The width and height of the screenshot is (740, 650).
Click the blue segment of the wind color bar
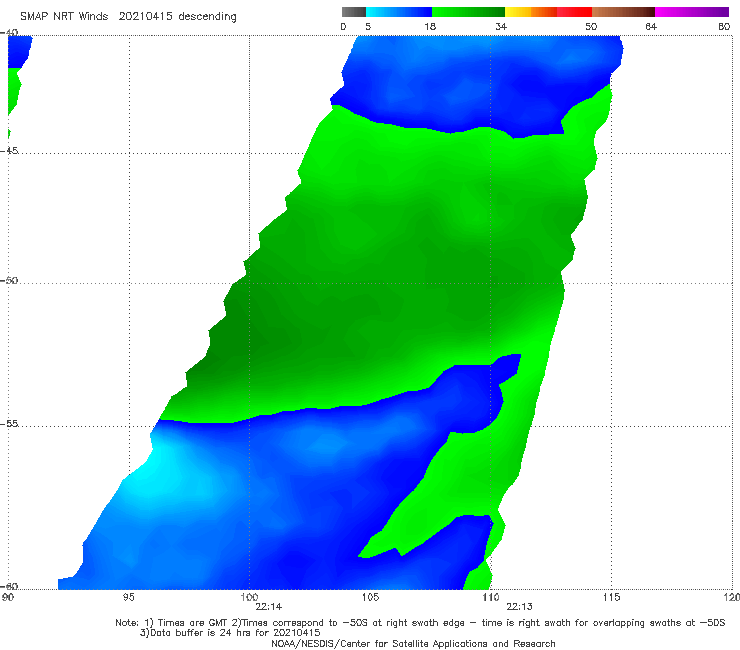point(399,12)
